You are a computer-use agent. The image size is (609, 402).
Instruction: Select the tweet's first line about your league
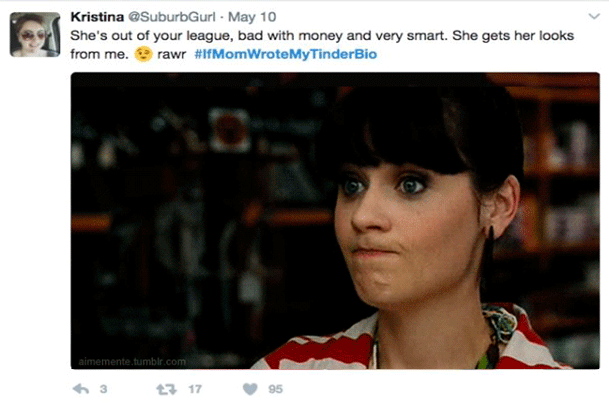tap(322, 36)
